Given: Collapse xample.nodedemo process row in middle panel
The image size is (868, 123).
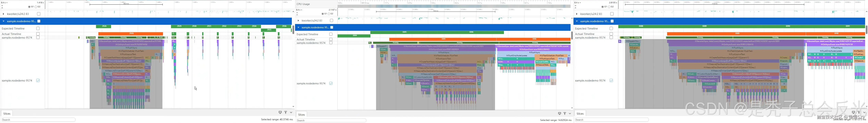Looking at the screenshot, I should 298,27.
